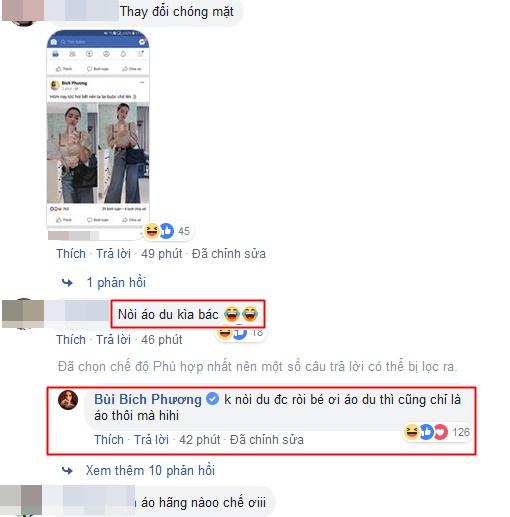Click Trả lời under the 49 phút comment

pos(113,254)
